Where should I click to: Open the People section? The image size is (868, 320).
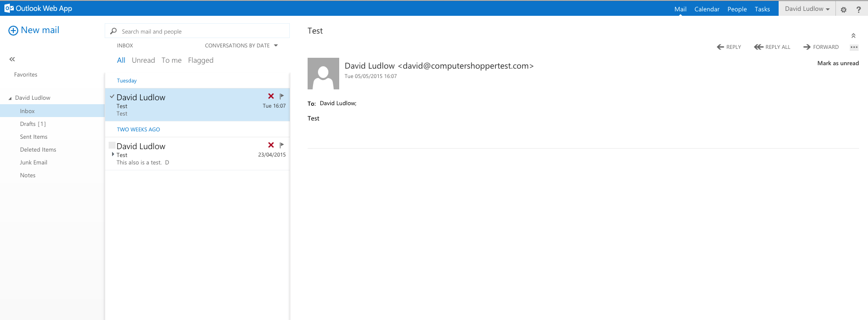737,9
